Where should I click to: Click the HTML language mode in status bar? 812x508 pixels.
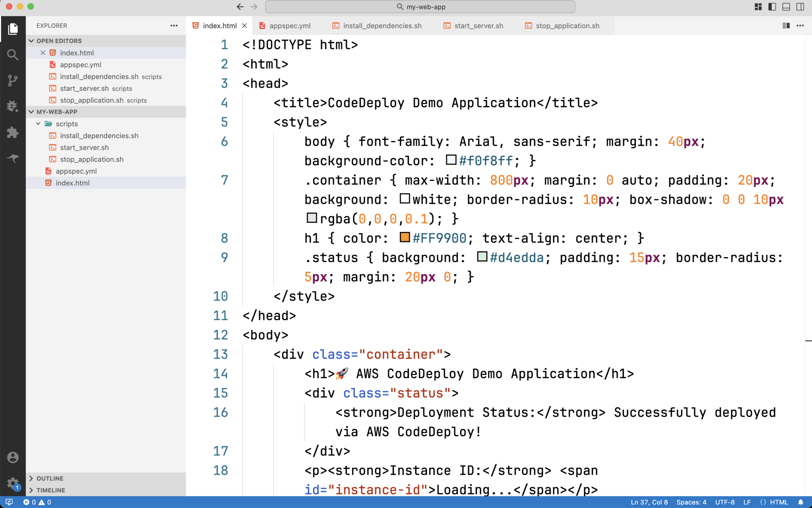tap(779, 502)
